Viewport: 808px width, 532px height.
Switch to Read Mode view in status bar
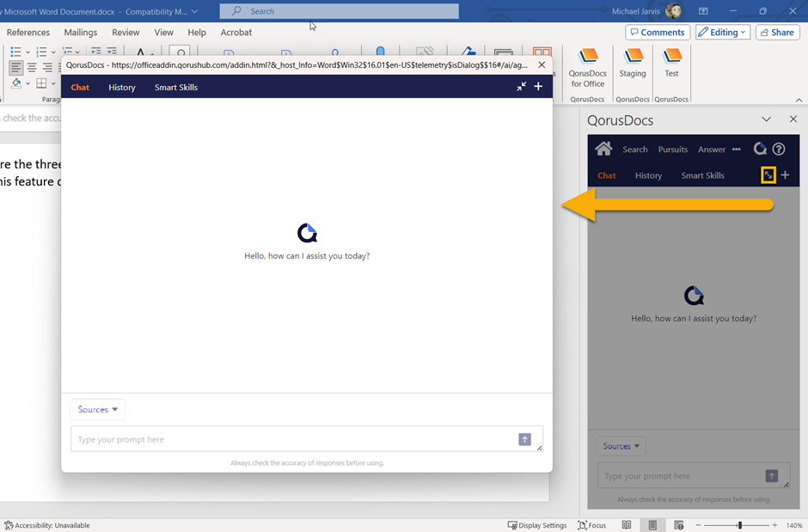click(x=627, y=525)
